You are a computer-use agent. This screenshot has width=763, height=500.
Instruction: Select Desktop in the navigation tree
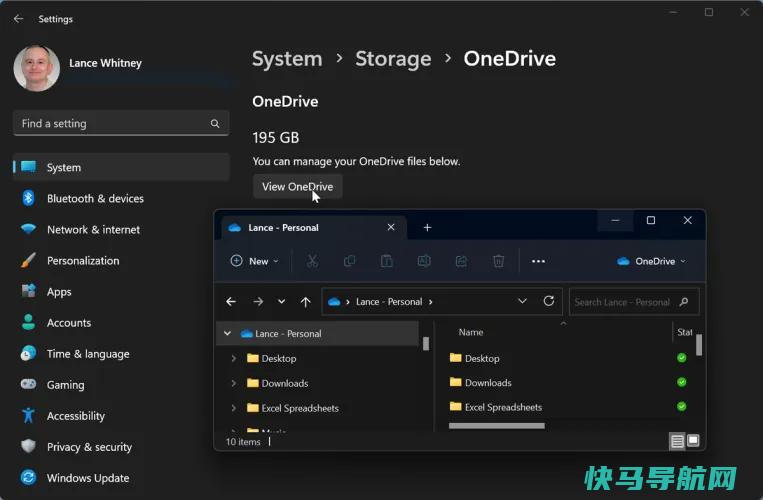(x=272, y=358)
